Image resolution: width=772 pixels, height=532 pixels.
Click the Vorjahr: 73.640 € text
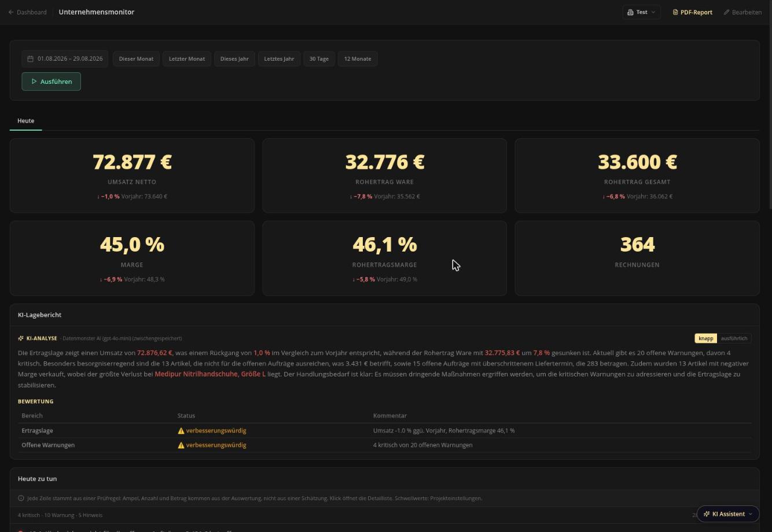tap(144, 197)
